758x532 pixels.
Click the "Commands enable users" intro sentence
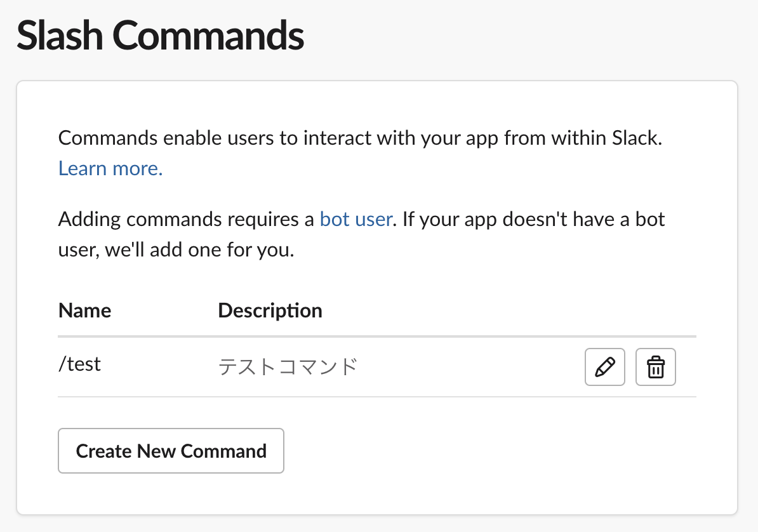190,138
